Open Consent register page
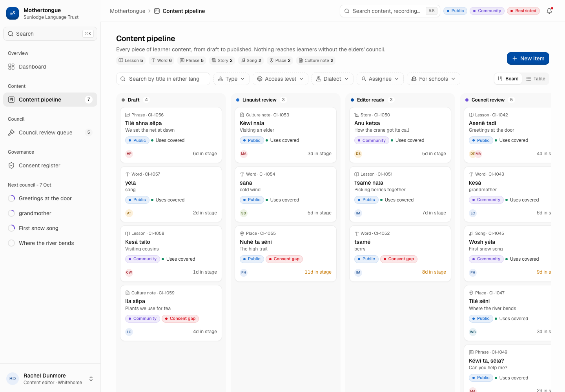The width and height of the screenshot is (565, 392). pos(50,165)
